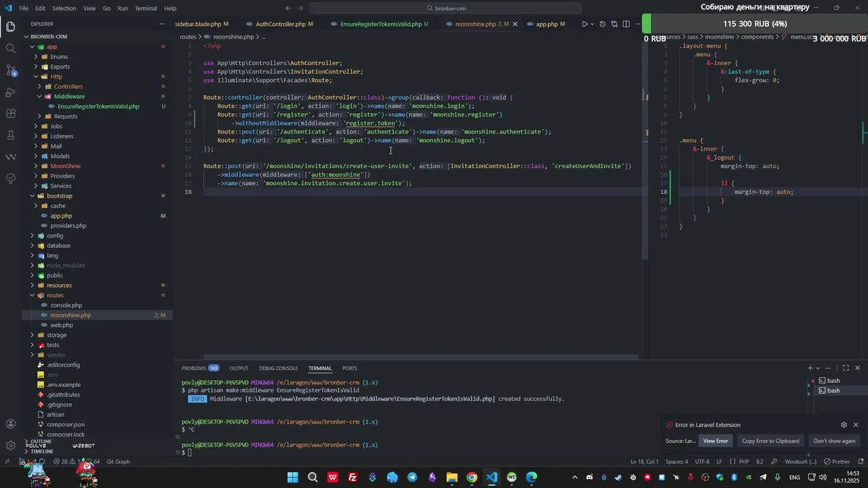This screenshot has width=868, height=488.
Task: Click new terminal plus icon
Action: coord(810,368)
